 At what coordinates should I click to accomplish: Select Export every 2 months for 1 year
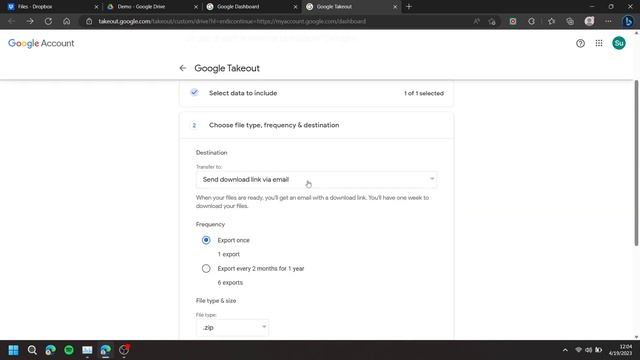point(206,269)
